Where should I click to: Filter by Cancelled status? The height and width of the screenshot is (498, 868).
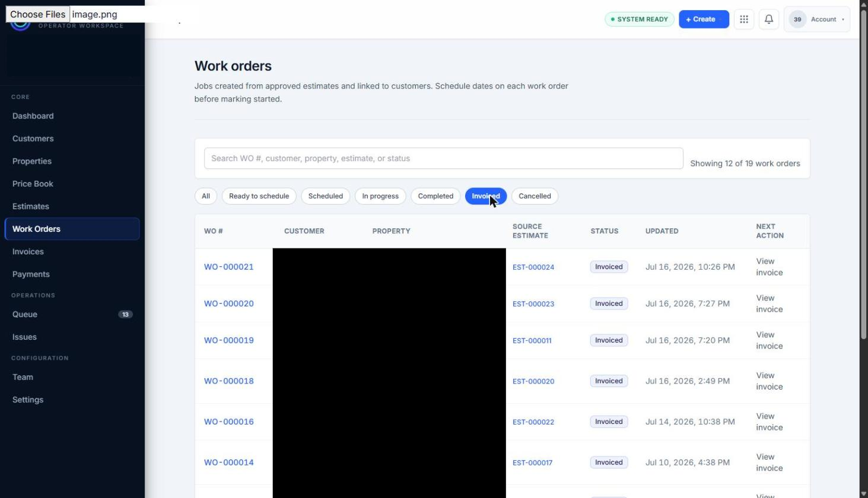[535, 196]
